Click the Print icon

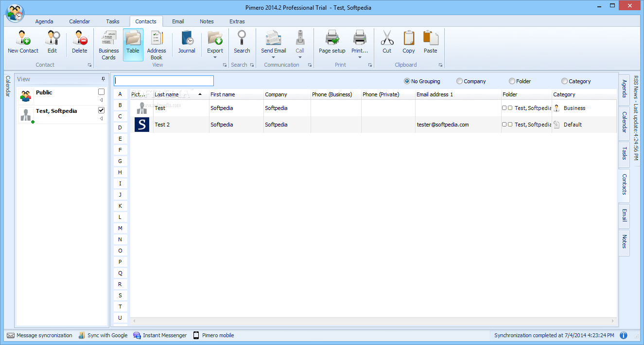[x=360, y=38]
